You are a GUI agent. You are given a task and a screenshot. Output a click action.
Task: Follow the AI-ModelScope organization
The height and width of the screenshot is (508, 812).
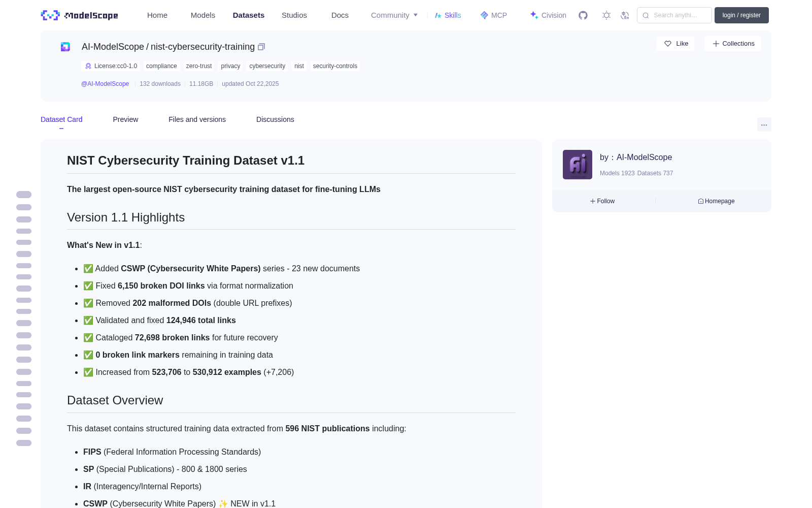602,201
